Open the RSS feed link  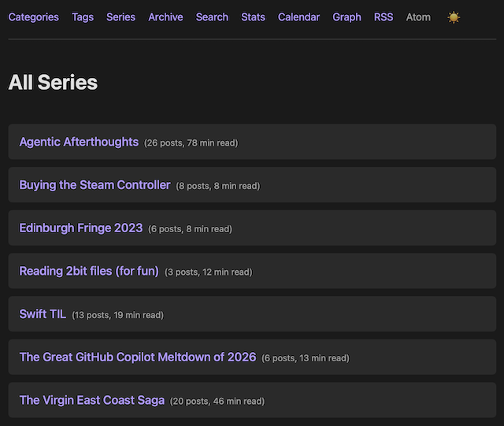384,17
